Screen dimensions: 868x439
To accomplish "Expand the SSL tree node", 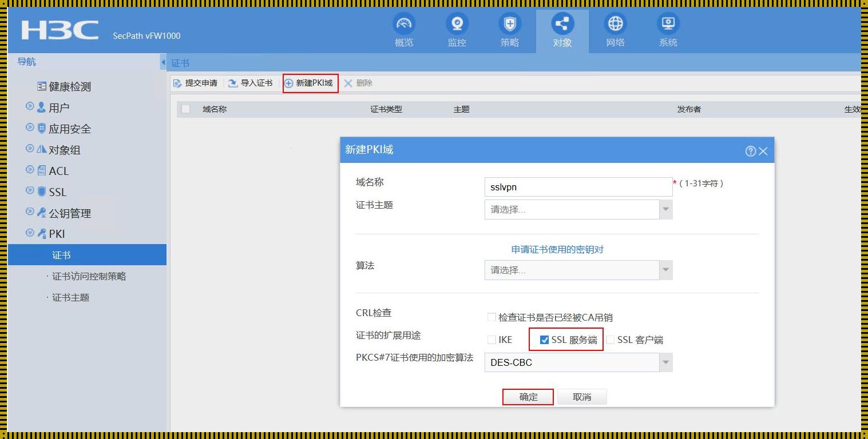I will pyautogui.click(x=30, y=191).
